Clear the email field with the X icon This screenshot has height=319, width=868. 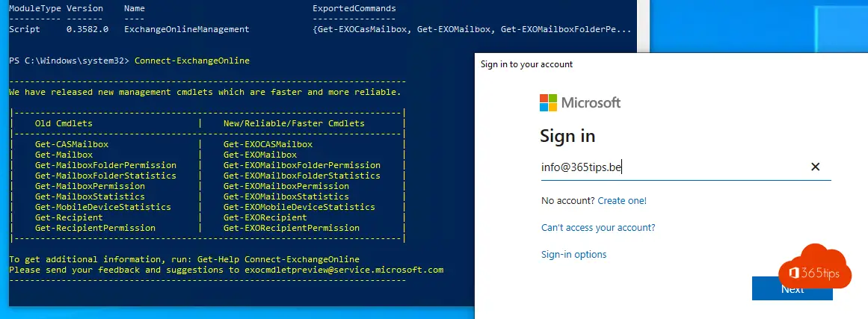click(x=815, y=167)
